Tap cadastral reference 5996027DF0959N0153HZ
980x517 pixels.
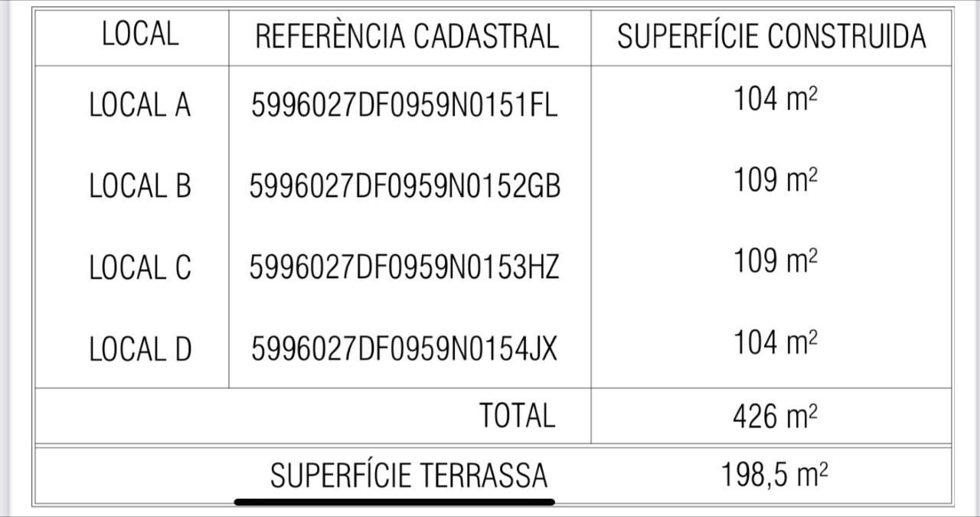pos(404,268)
